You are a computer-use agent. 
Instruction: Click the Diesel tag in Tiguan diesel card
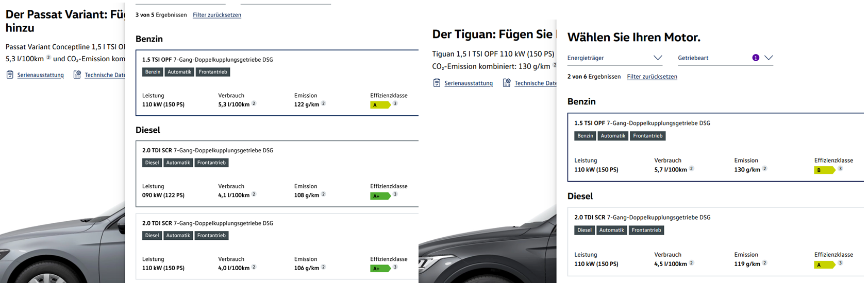585,230
